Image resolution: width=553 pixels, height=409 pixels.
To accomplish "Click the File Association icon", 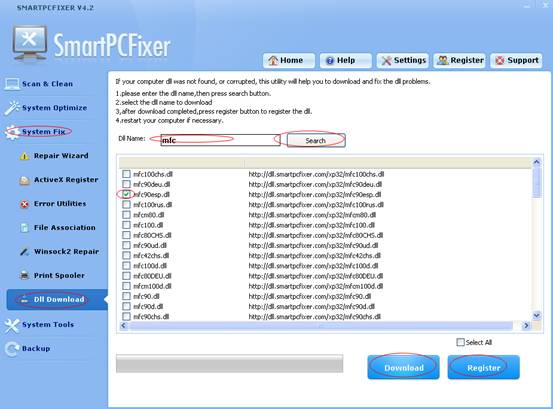I will (x=24, y=228).
